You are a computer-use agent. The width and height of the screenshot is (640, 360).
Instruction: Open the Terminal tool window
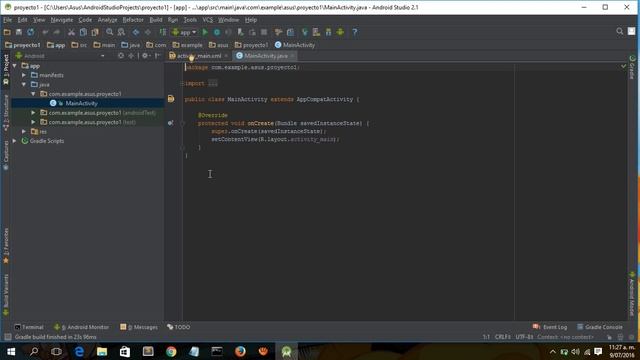pos(29,327)
